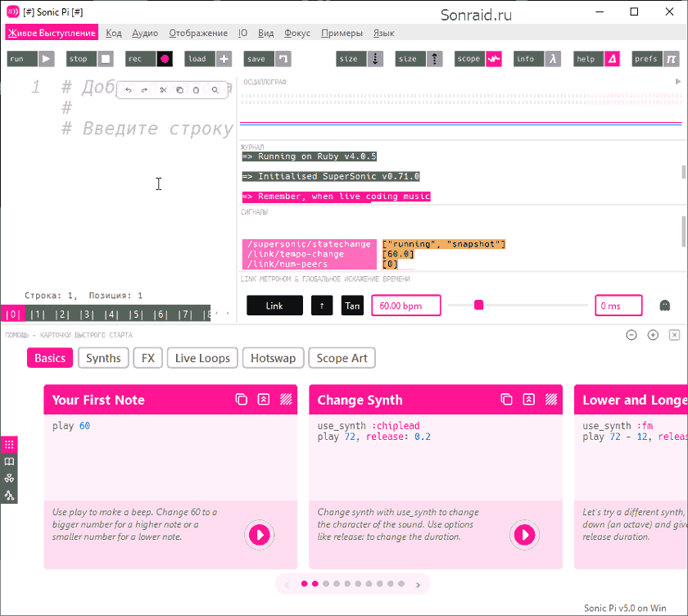Open preferences with the pi icon
The image size is (688, 616).
tap(671, 59)
